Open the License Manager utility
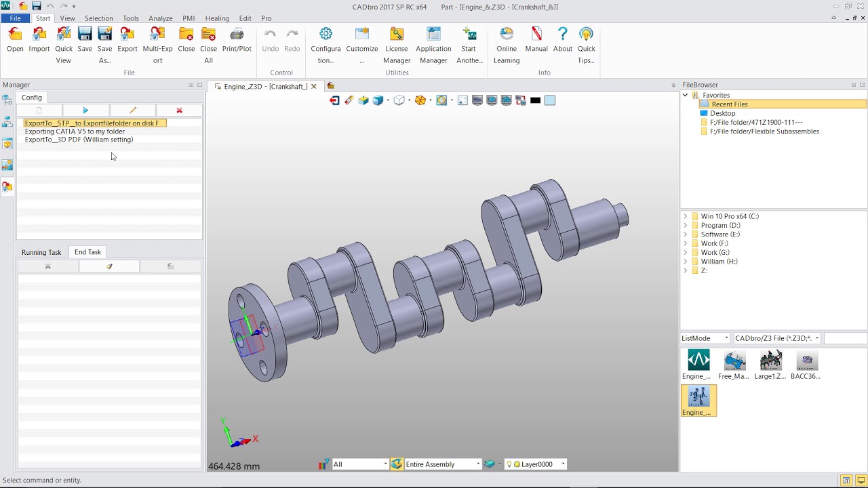Viewport: 868px width, 488px height. point(397,35)
